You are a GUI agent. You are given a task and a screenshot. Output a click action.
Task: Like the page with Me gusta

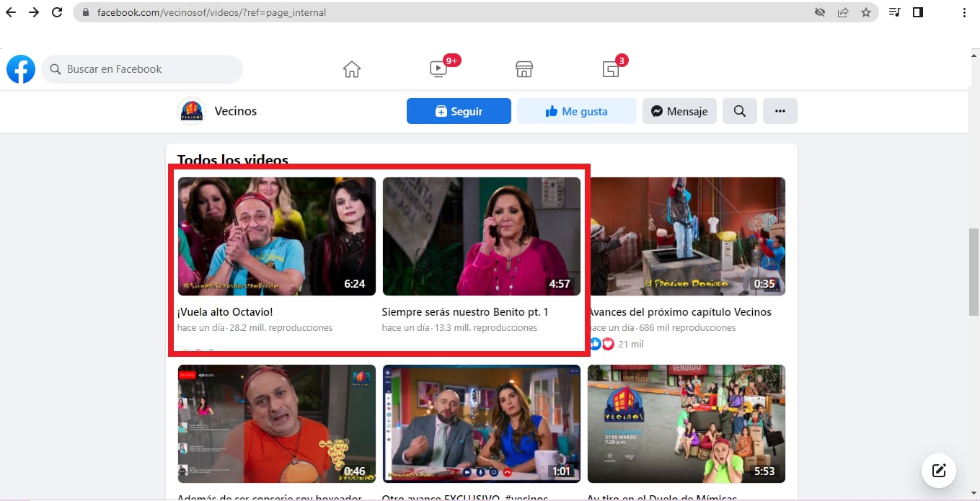pyautogui.click(x=576, y=112)
